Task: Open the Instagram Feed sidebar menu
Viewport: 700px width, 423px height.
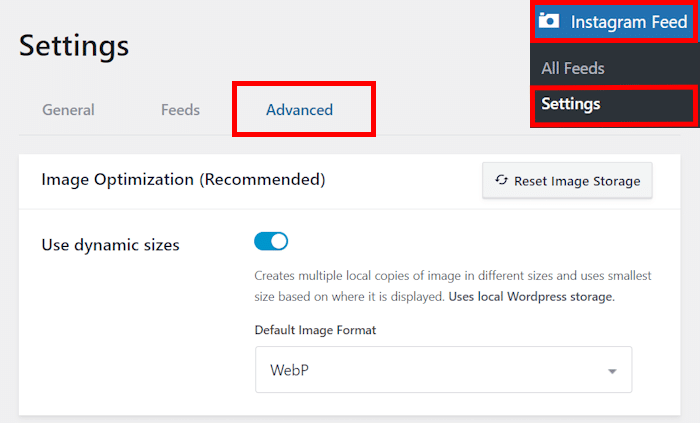Action: [x=628, y=21]
